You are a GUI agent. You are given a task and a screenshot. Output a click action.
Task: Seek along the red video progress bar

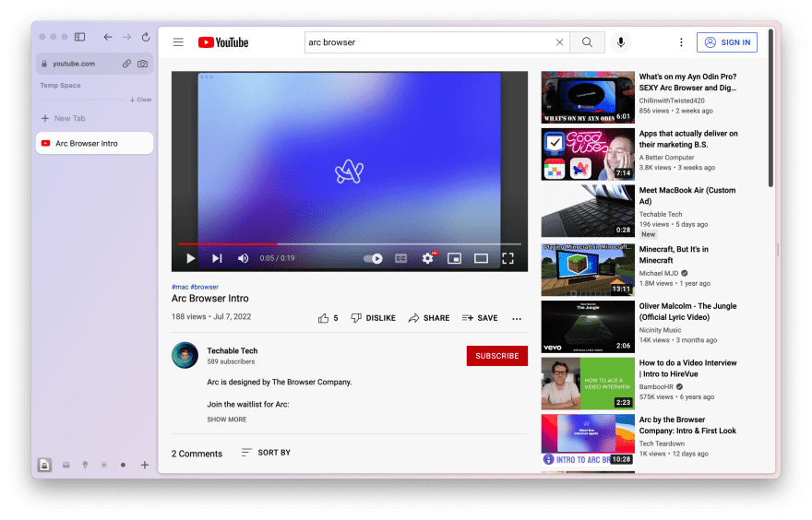pos(350,243)
